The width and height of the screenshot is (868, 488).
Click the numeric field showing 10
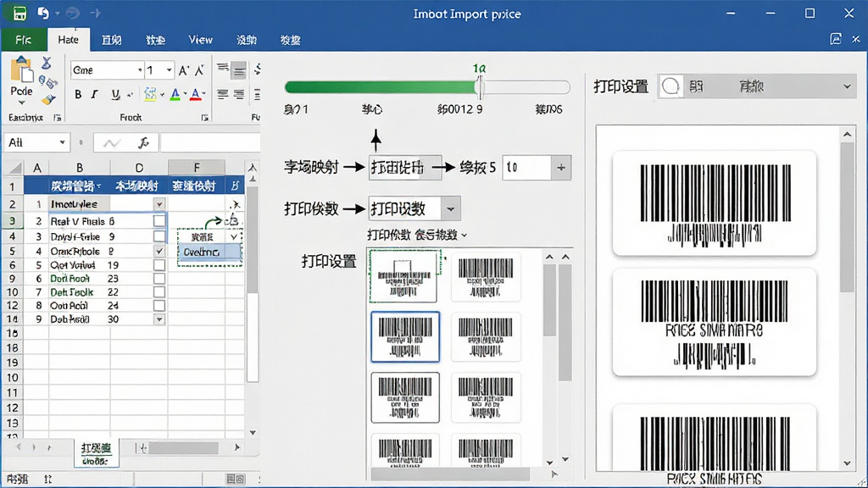[527, 167]
